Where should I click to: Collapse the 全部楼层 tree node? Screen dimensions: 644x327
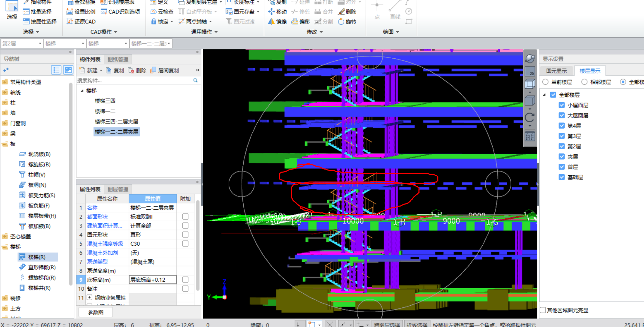point(544,95)
